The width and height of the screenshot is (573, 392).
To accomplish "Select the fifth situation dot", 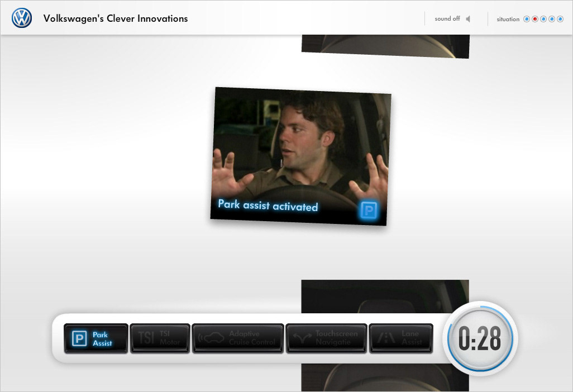I will (x=560, y=19).
